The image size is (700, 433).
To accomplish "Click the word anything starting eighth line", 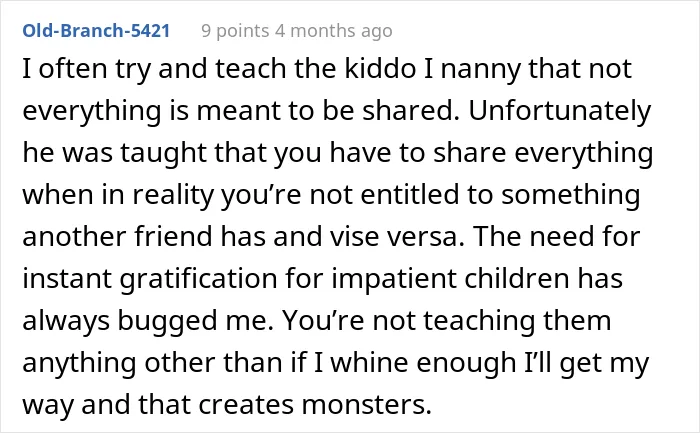I will point(79,363).
